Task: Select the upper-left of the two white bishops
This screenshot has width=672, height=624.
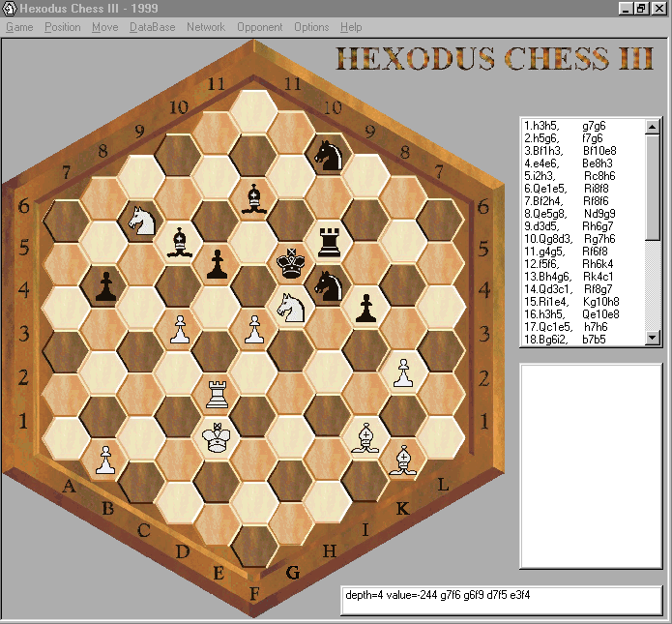Action: tap(365, 438)
